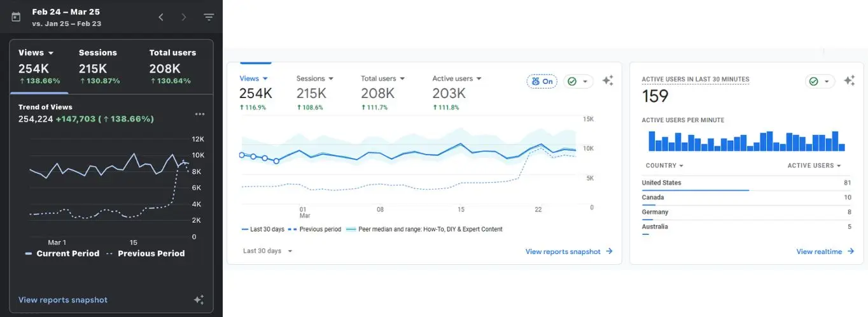
Task: Toggle the peer benchmarking On switch
Action: [542, 81]
